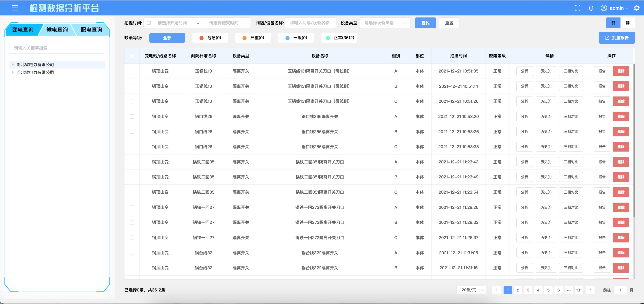Viewport: 644px width, 304px height.
Task: Click the 前往 page number input
Action: pos(620,290)
